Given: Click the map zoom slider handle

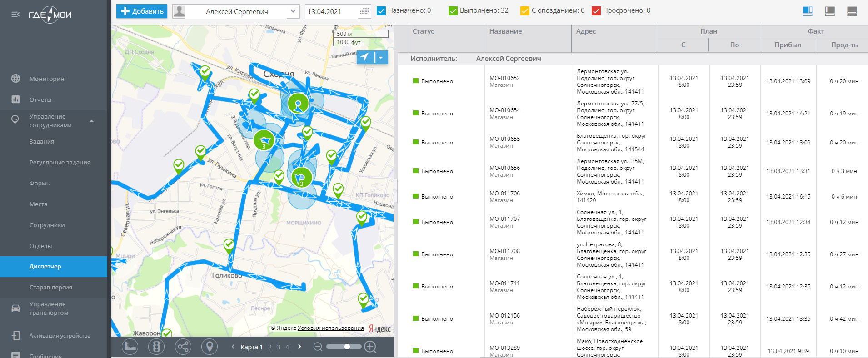Looking at the screenshot, I should [347, 347].
